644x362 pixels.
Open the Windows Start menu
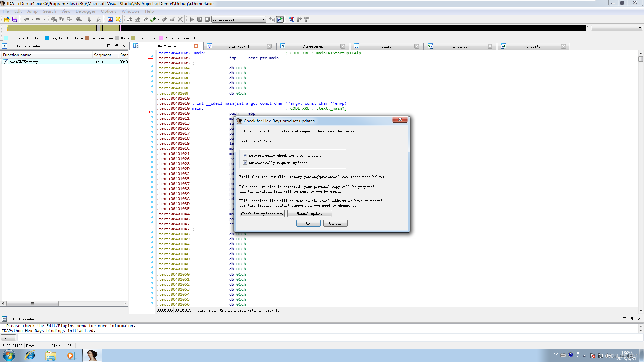pyautogui.click(x=9, y=355)
